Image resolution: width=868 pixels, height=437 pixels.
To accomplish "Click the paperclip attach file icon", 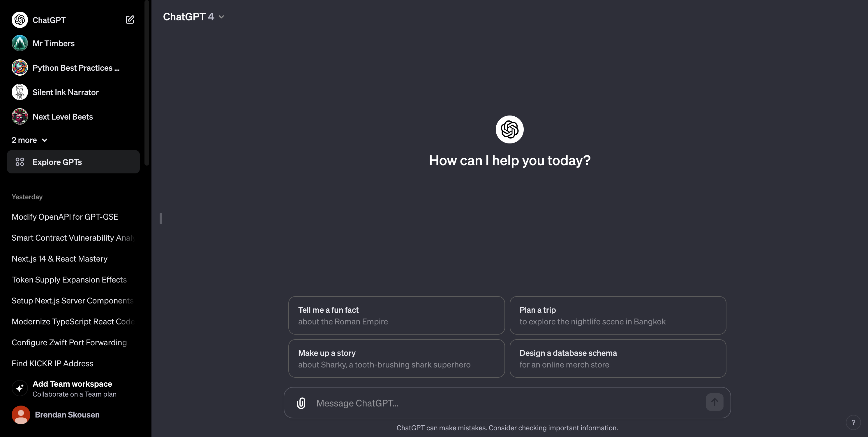I will pyautogui.click(x=301, y=403).
